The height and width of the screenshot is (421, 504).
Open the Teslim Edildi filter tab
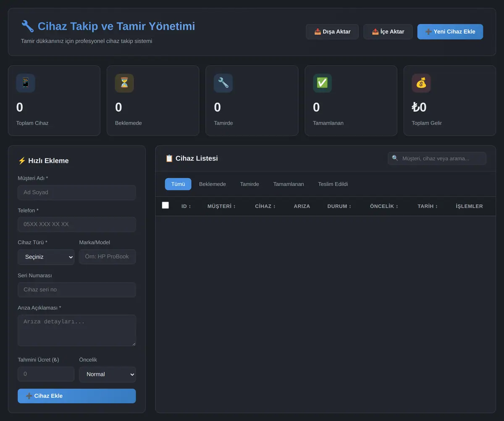click(333, 184)
